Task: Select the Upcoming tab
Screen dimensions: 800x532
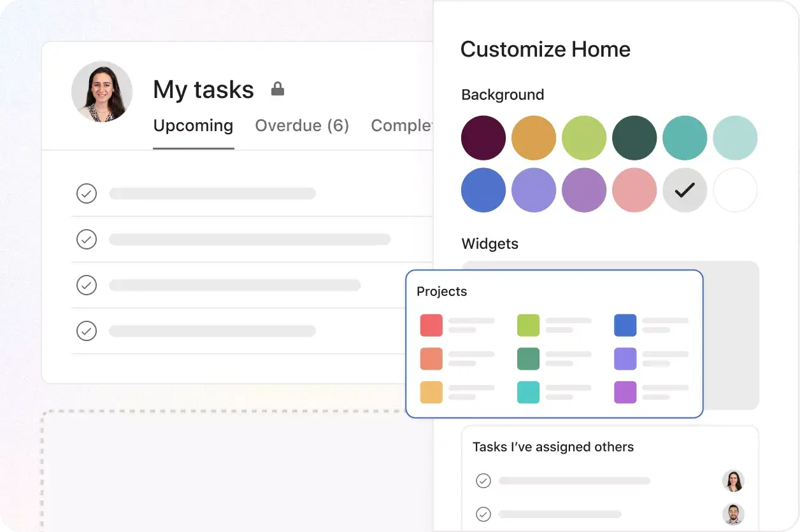Action: click(x=193, y=126)
